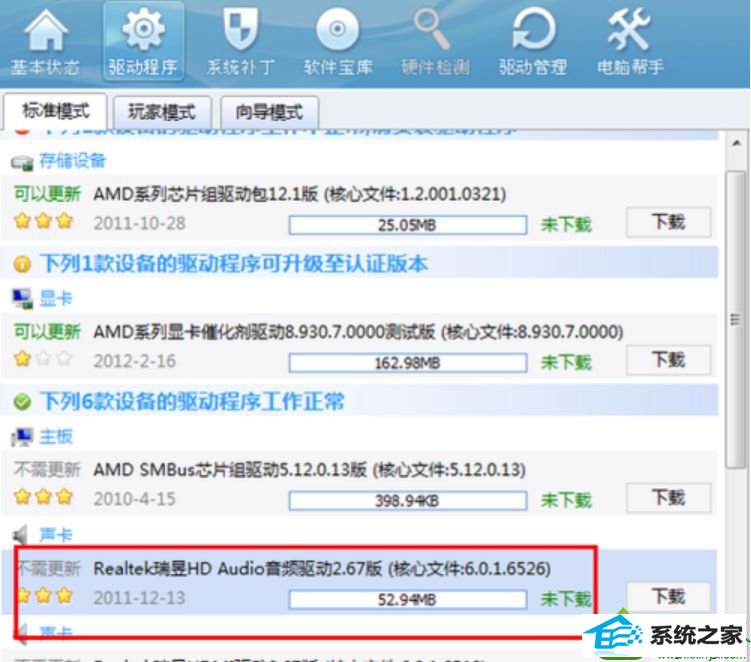Click the speaker icon above the Realtek row
The image size is (751, 662).
(20, 535)
